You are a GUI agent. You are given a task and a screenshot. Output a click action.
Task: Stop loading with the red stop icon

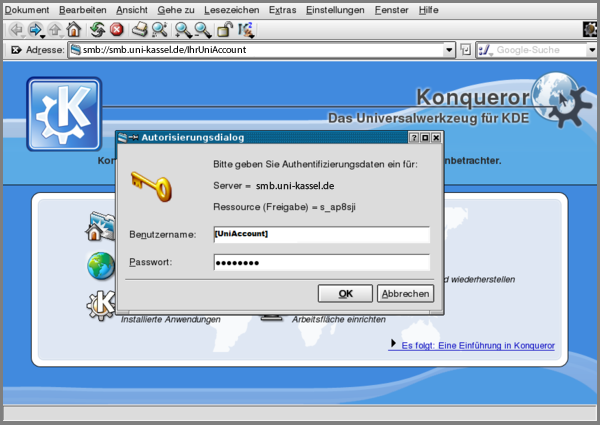pos(116,29)
